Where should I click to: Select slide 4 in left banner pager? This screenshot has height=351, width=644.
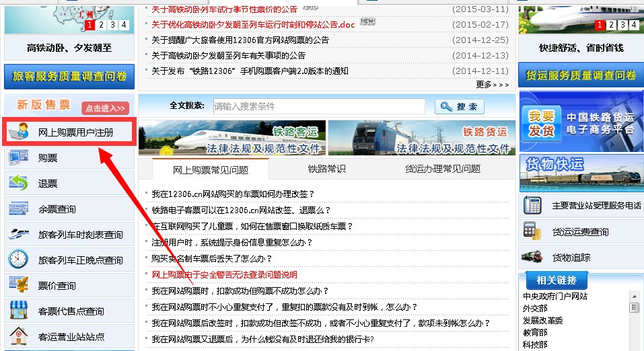pos(124,25)
